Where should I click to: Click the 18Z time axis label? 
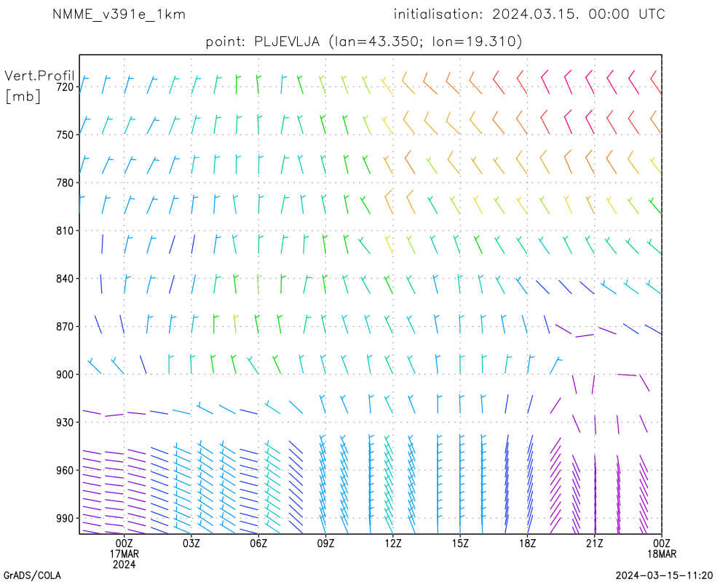(527, 543)
